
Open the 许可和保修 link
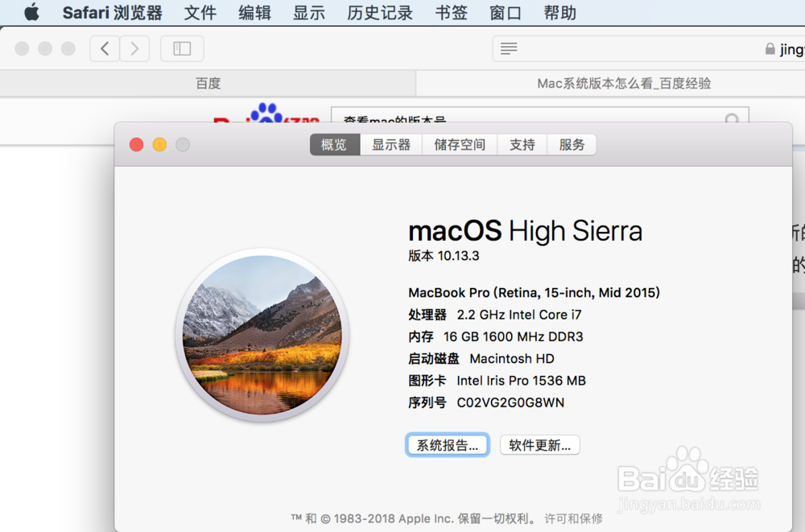tap(573, 518)
